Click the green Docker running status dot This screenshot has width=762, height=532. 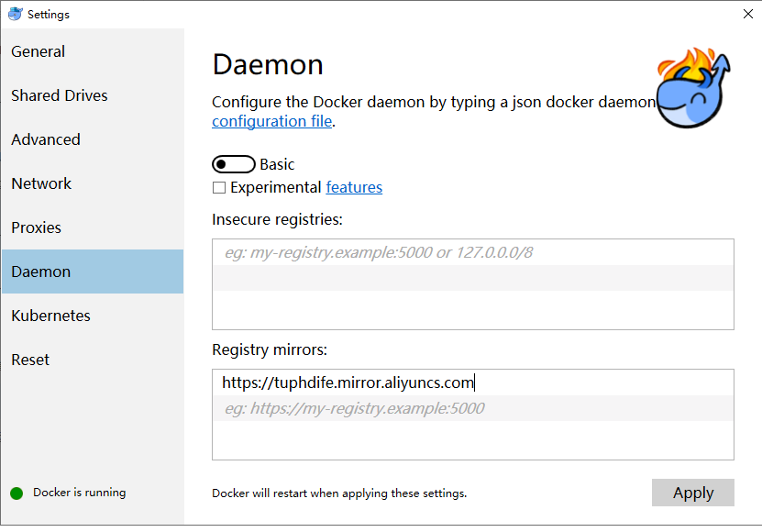[17, 493]
